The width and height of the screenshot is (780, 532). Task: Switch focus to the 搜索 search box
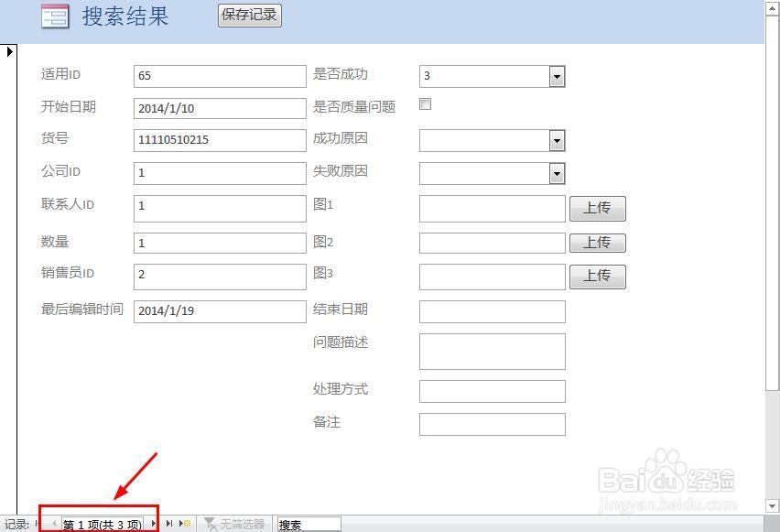(307, 524)
